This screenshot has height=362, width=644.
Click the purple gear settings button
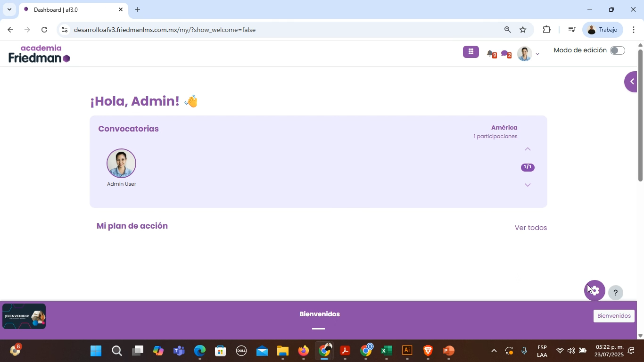(594, 290)
